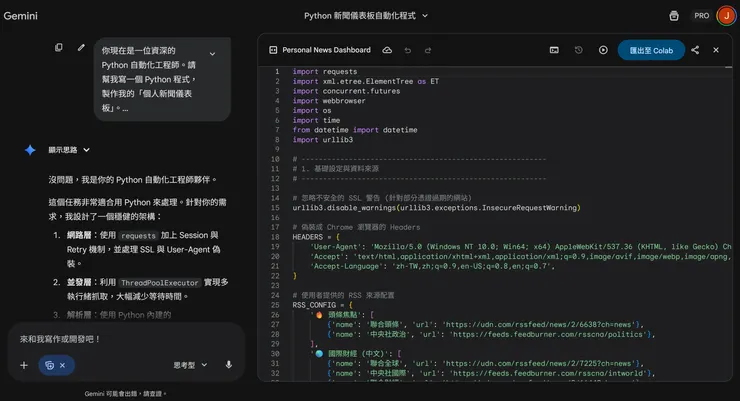Image resolution: width=740 pixels, height=401 pixels.
Task: Remove the canvas tool chip
Action: 62,365
